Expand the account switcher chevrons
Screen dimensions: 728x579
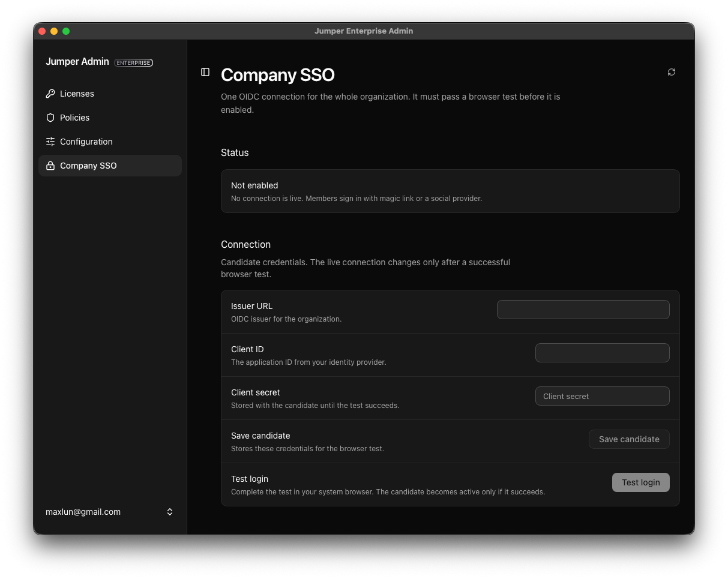pyautogui.click(x=170, y=512)
